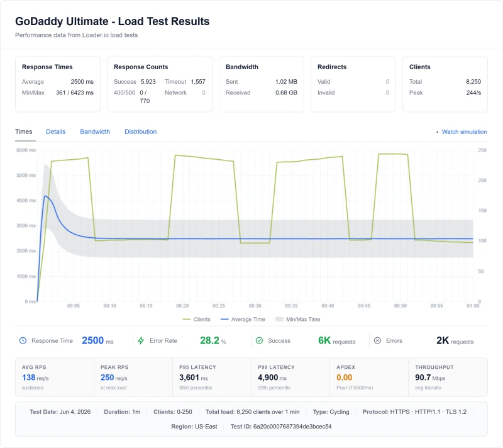Viewport: 503px width, 448px height.
Task: Click the Region: US-East entry
Action: pyautogui.click(x=194, y=427)
